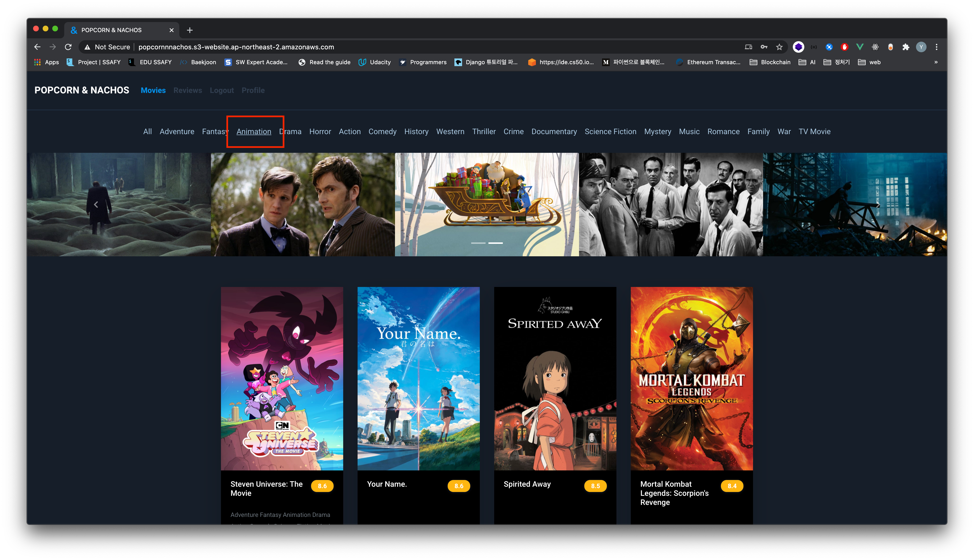Open the Mortal Kombat Legends poster
974x560 pixels.
click(x=691, y=378)
